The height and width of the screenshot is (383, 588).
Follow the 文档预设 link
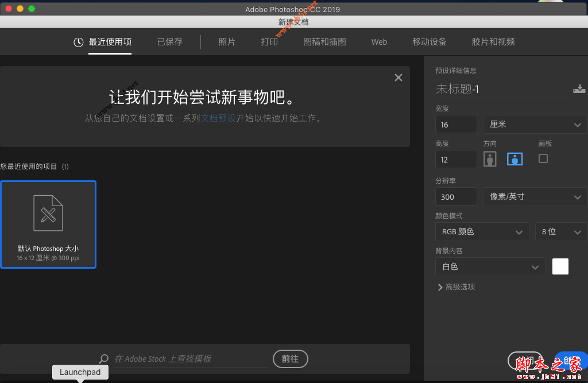(218, 118)
